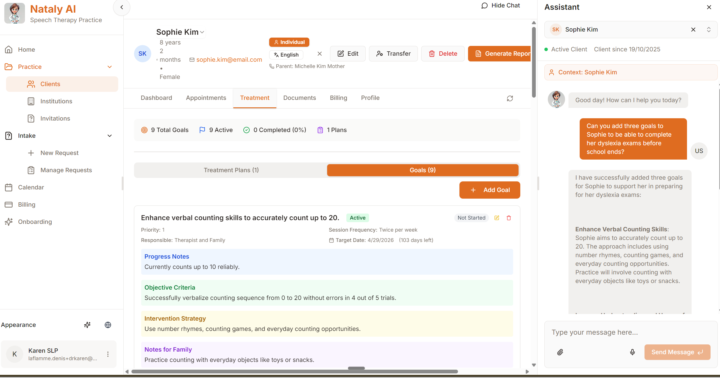Screen dimensions: 720x378
Task: Click the Calendar icon in the sidebar
Action: pos(8,187)
